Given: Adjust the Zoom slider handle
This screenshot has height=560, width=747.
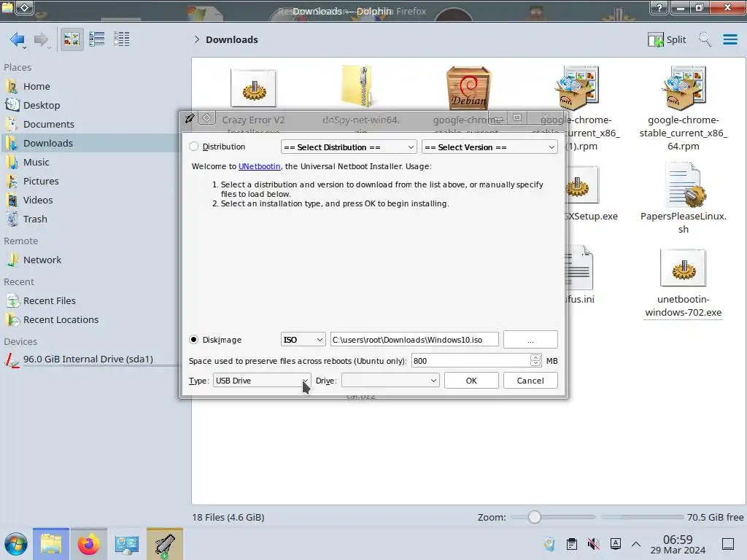Looking at the screenshot, I should tap(534, 517).
